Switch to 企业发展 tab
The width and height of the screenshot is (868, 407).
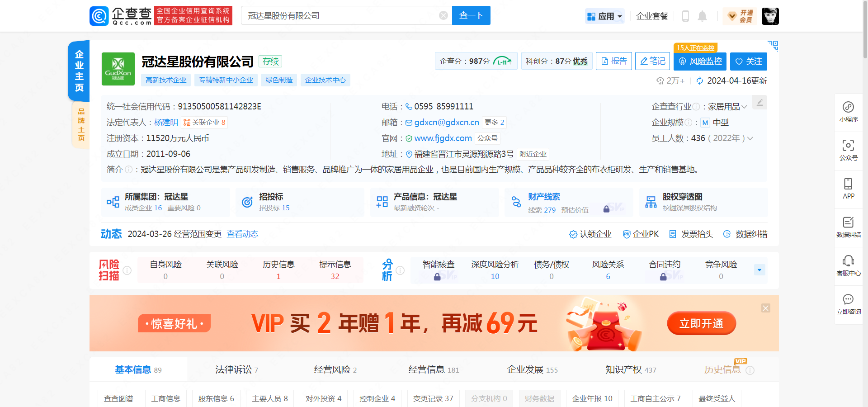[532, 369]
